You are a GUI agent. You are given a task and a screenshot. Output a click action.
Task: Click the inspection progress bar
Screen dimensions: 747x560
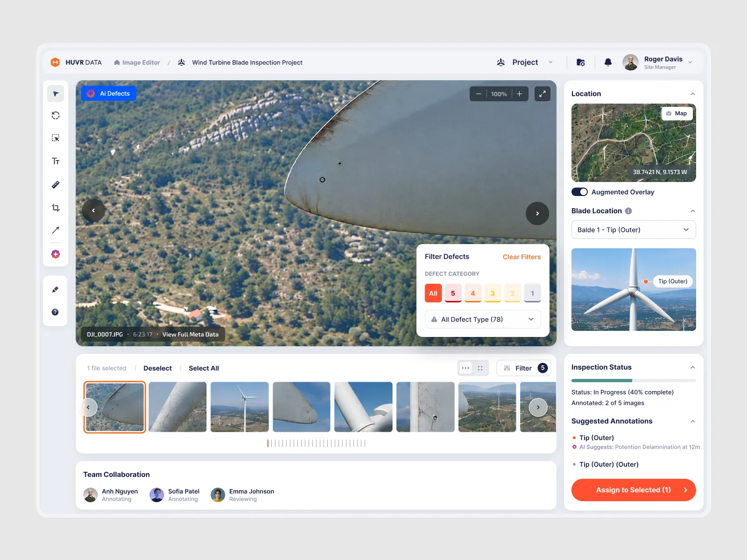pyautogui.click(x=634, y=381)
